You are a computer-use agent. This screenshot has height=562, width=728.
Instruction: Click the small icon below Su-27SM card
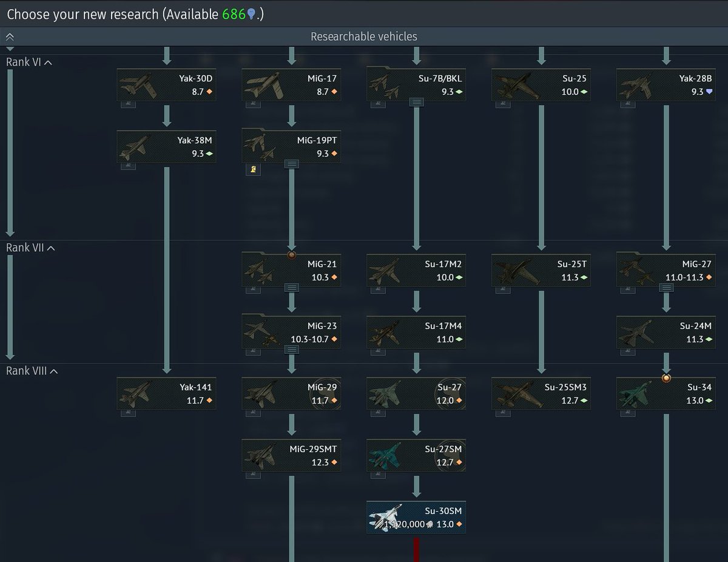pos(379,475)
